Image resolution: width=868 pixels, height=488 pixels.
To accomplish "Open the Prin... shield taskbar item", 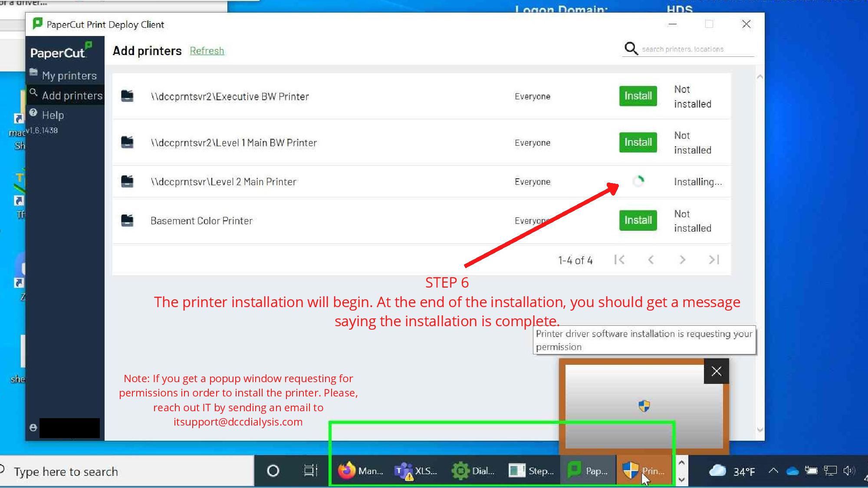I will 644,471.
